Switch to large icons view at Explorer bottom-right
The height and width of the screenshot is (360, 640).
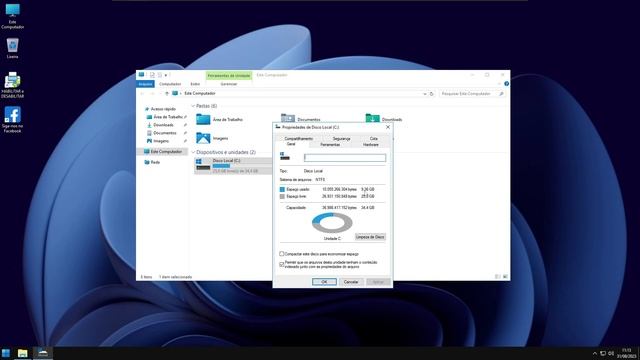tap(505, 277)
